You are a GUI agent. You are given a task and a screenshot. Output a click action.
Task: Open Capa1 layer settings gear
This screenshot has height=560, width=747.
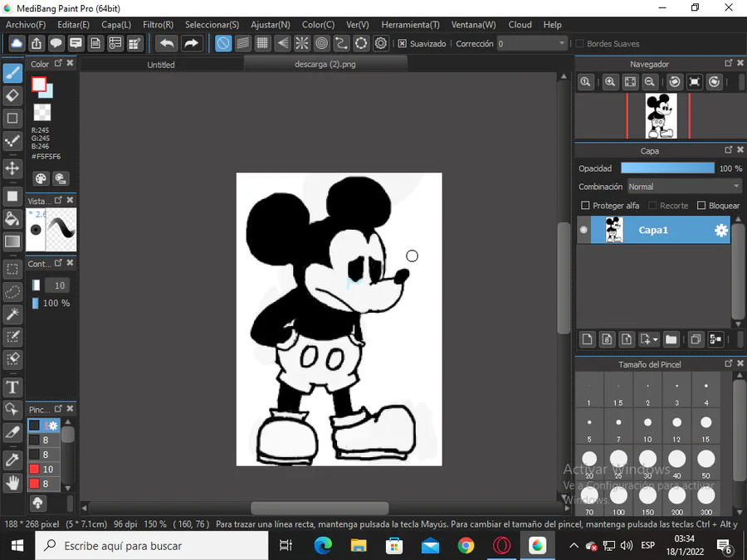[x=721, y=231]
